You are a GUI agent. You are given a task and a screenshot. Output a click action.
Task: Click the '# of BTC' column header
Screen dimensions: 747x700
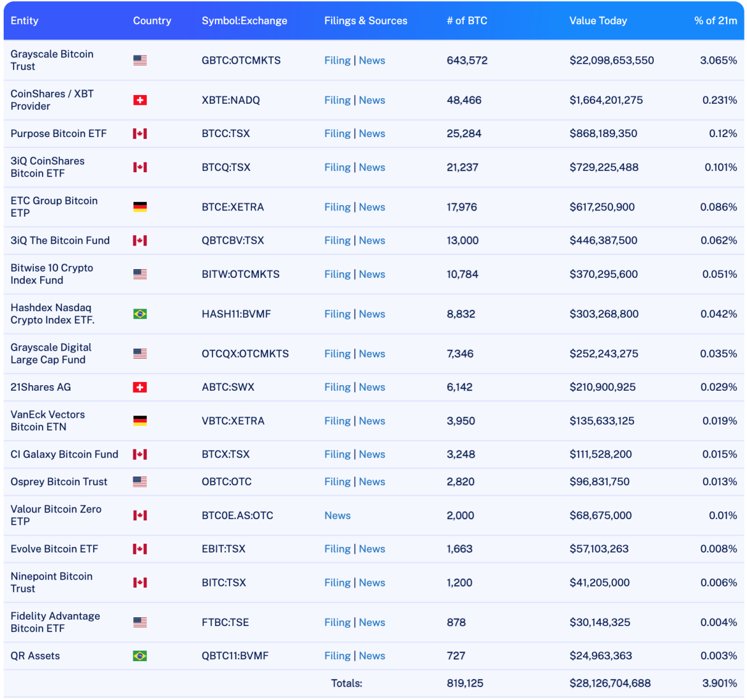click(x=467, y=21)
